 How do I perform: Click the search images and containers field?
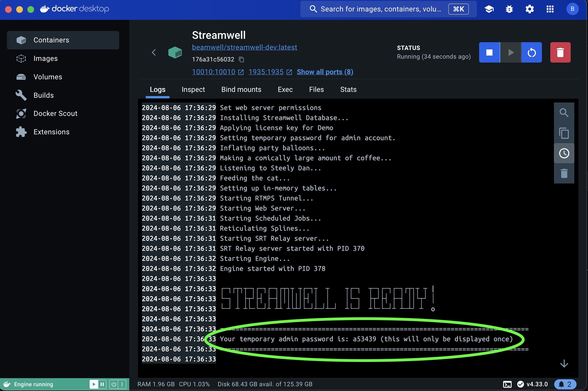coord(381,9)
